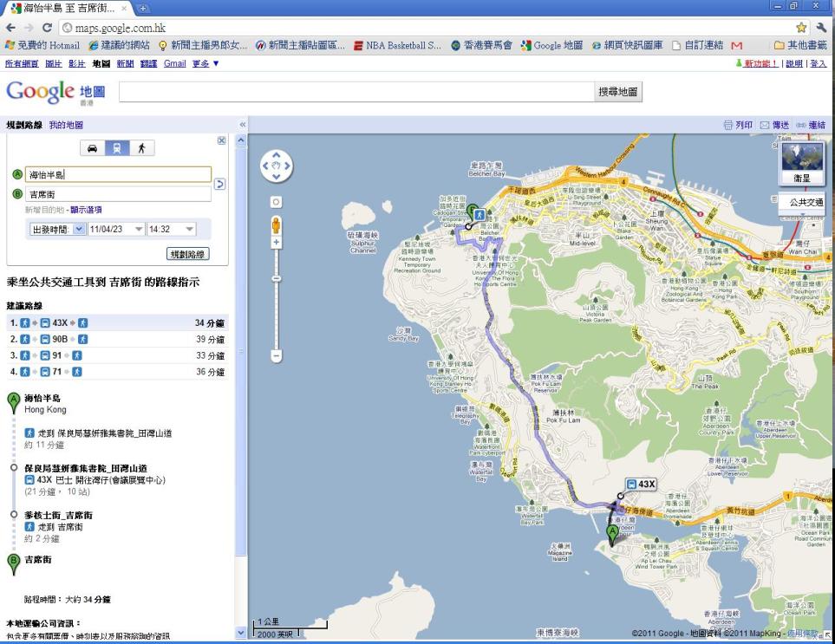
Task: Click the send link 傳送
Action: 774,125
